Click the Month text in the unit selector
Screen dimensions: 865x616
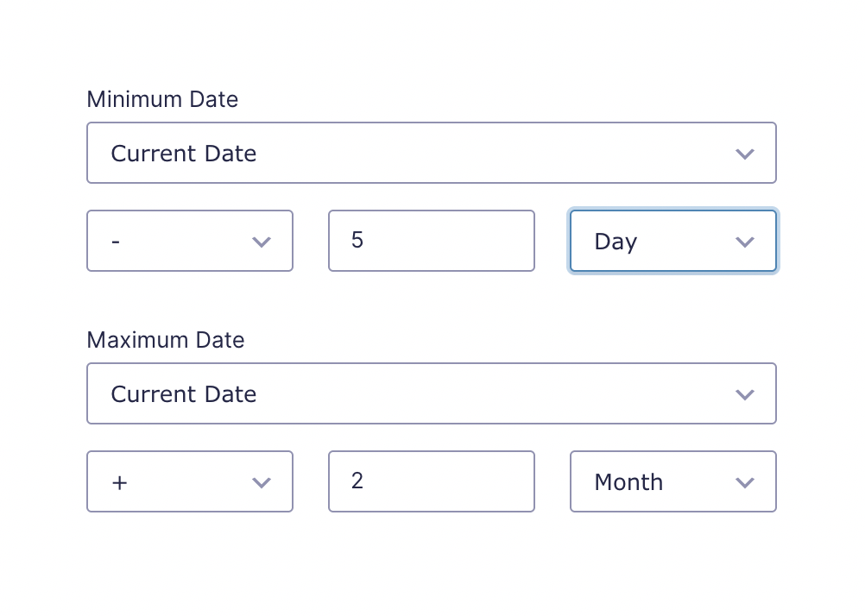click(x=628, y=482)
